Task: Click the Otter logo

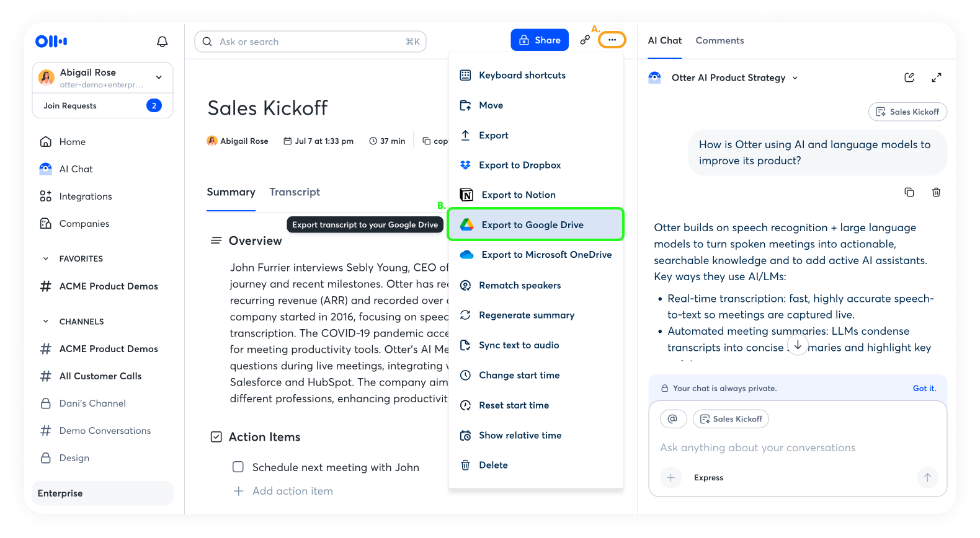Action: [51, 42]
